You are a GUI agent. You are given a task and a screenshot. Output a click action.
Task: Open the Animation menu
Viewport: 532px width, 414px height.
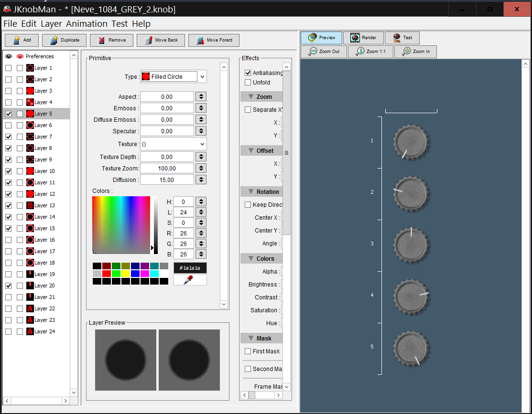click(x=87, y=23)
